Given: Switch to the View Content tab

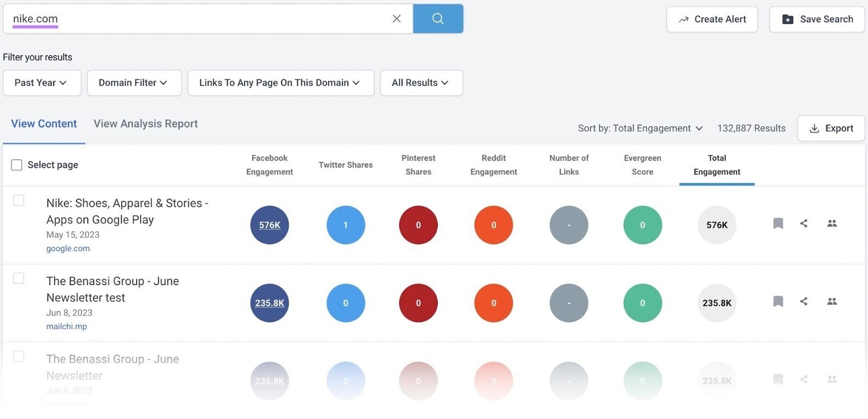Looking at the screenshot, I should tap(44, 124).
